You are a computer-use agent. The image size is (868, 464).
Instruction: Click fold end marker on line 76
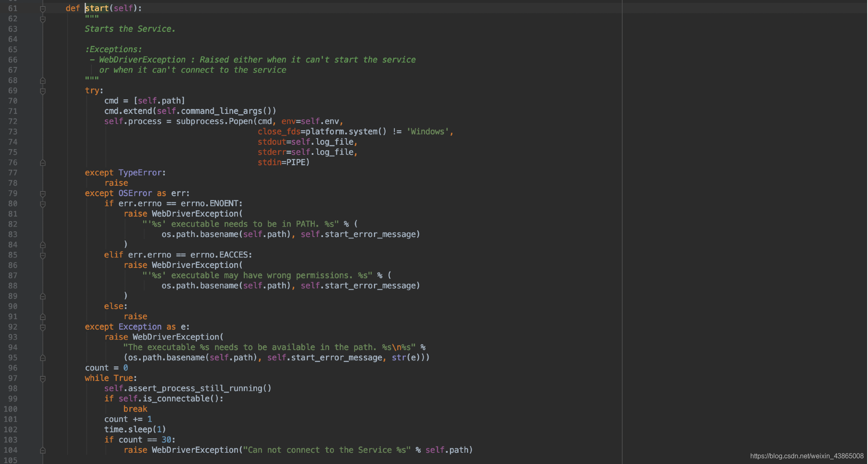tap(43, 163)
